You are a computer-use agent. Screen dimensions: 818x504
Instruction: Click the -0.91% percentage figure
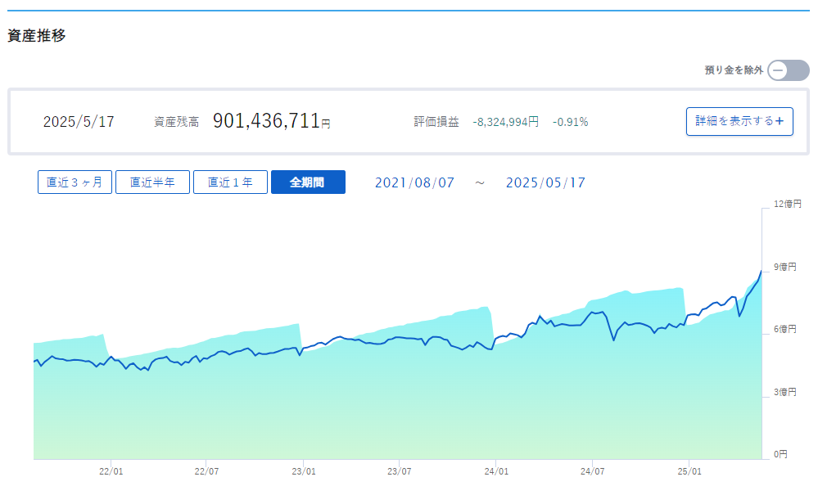(x=570, y=122)
